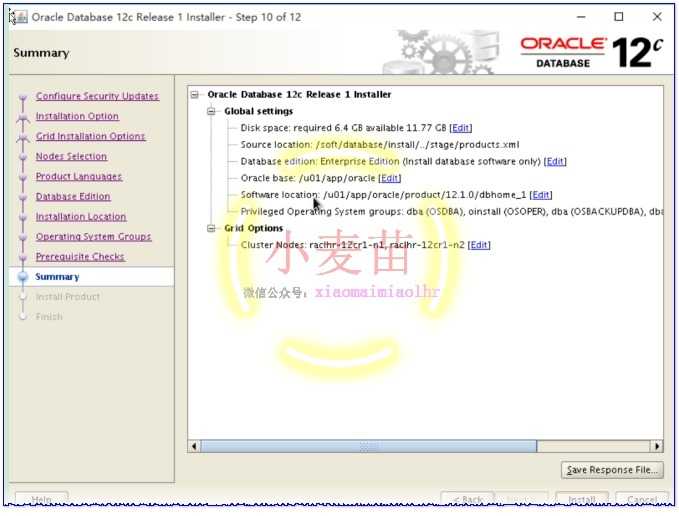Edit the Disk space setting
679x516 pixels.
click(460, 128)
